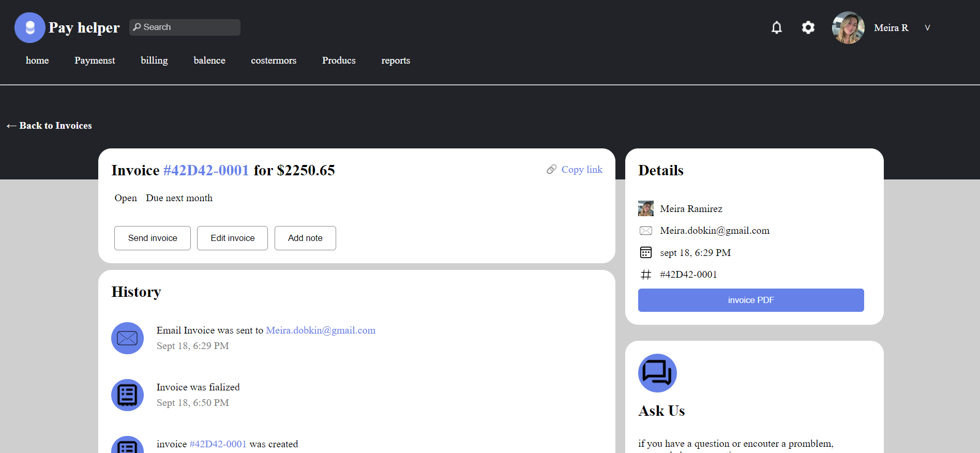Click the email sent envelope icon in History
This screenshot has height=453, width=980.
click(127, 338)
